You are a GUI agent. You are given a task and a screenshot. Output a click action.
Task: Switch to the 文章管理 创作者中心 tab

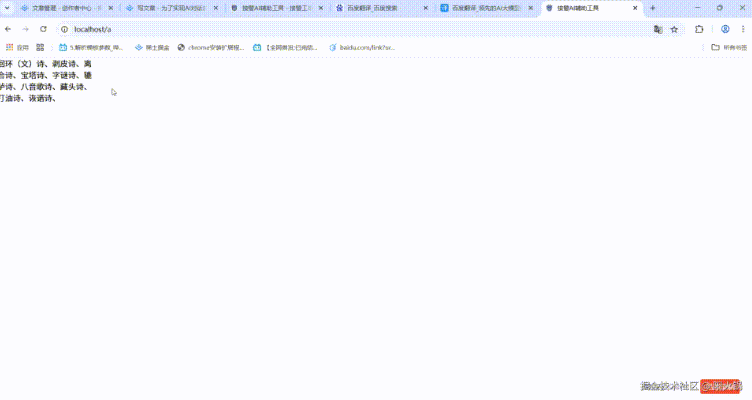(x=65, y=8)
